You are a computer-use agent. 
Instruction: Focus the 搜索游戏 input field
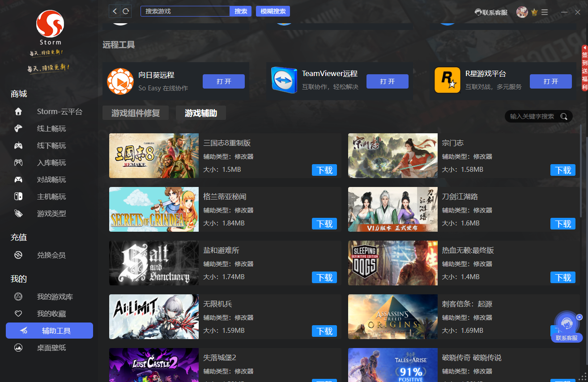click(185, 11)
